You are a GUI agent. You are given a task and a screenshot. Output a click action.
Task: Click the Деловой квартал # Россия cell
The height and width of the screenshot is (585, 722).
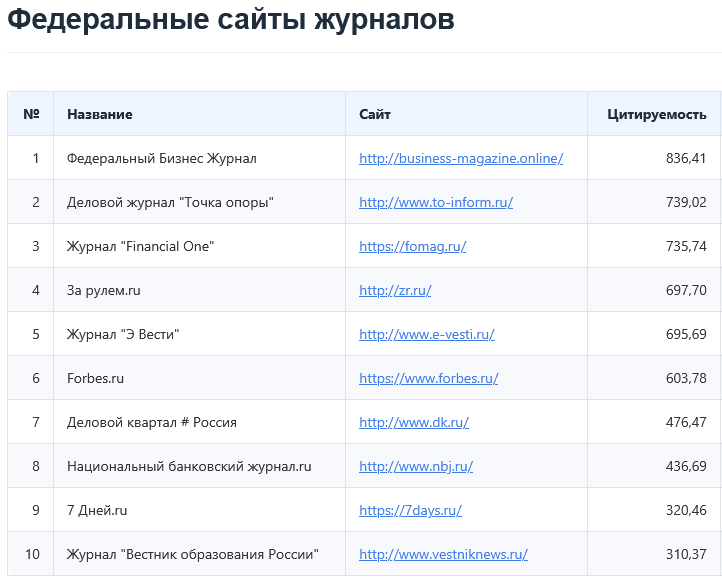(x=199, y=422)
